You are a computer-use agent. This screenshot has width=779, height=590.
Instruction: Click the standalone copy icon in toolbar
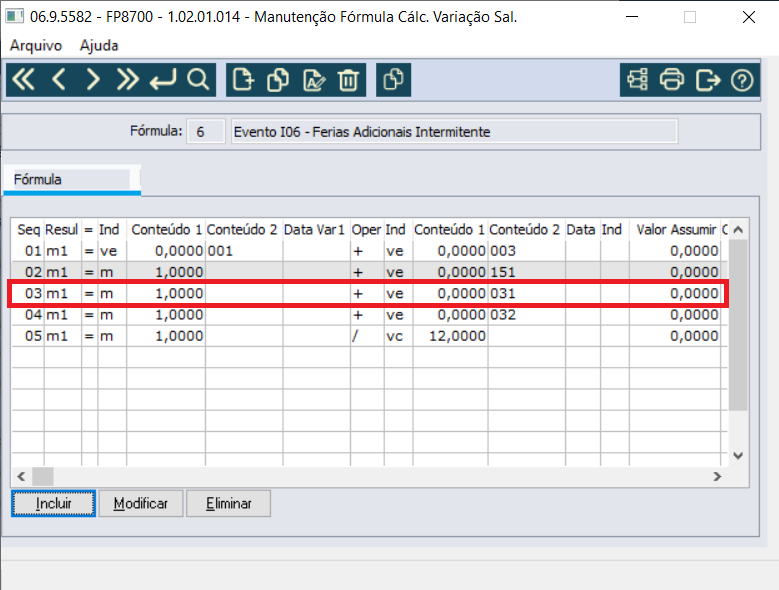pos(393,79)
